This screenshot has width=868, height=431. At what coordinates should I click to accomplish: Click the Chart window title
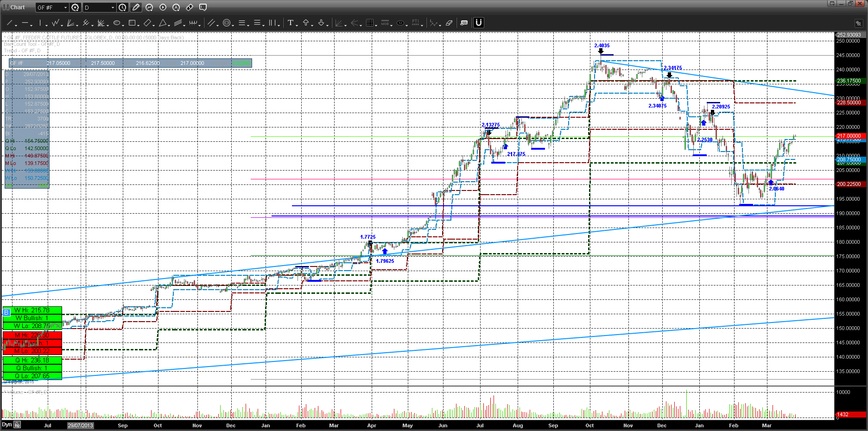18,7
